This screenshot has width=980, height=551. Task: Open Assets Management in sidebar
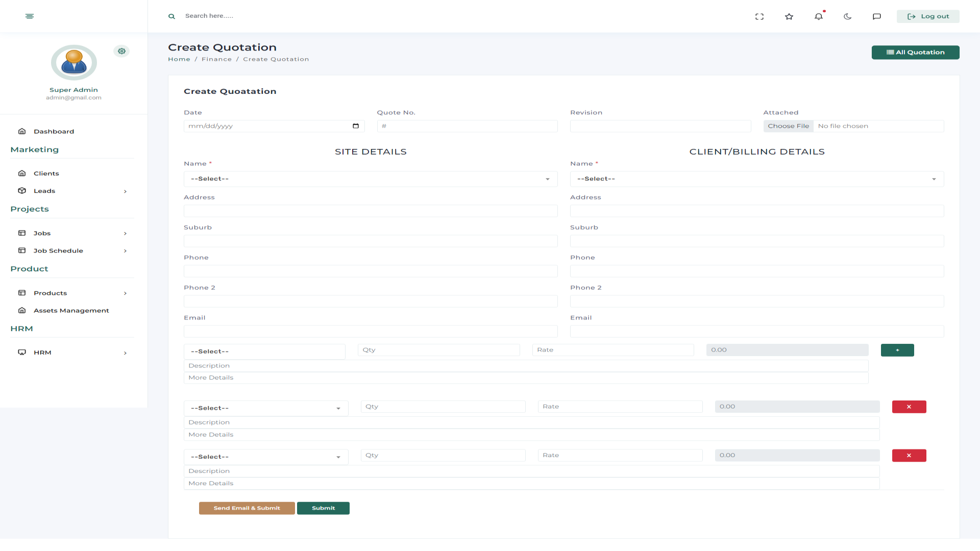coord(71,310)
